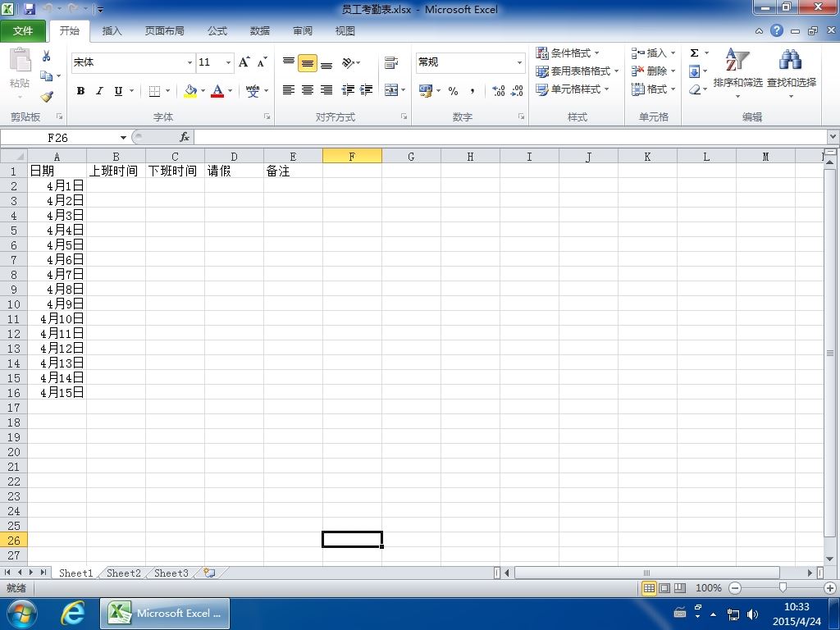Click the insert function fx icon

click(x=185, y=138)
